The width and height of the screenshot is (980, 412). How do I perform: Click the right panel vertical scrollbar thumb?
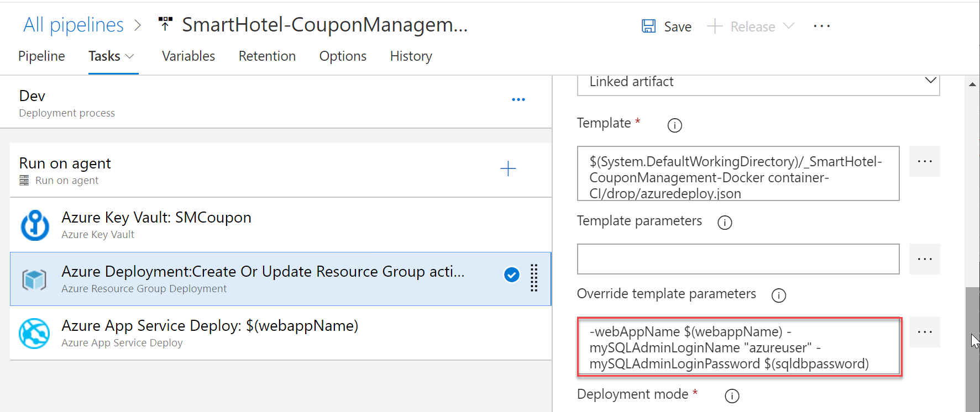click(972, 350)
